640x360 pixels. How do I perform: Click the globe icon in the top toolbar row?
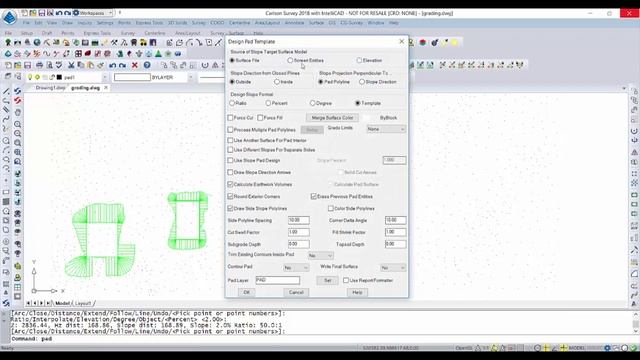(x=37, y=42)
